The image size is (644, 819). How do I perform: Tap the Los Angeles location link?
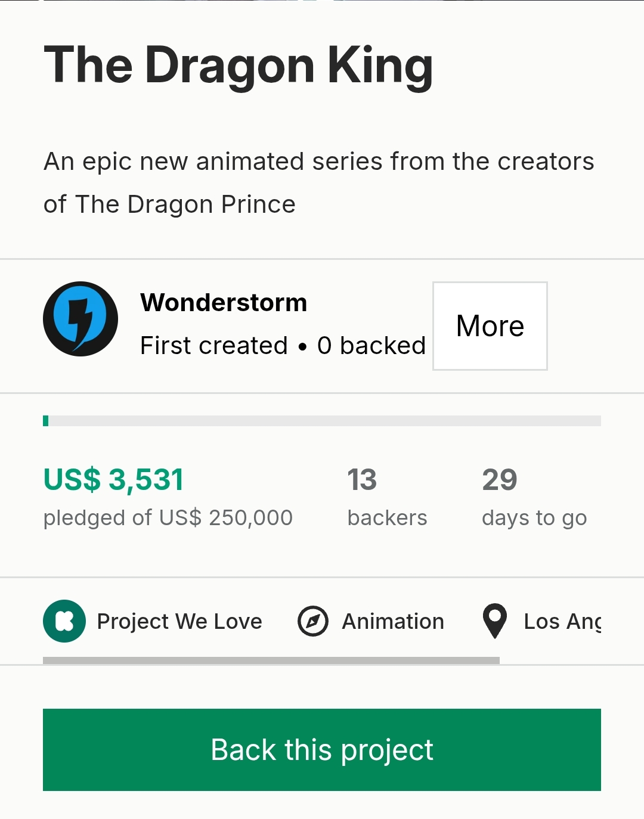pos(562,621)
